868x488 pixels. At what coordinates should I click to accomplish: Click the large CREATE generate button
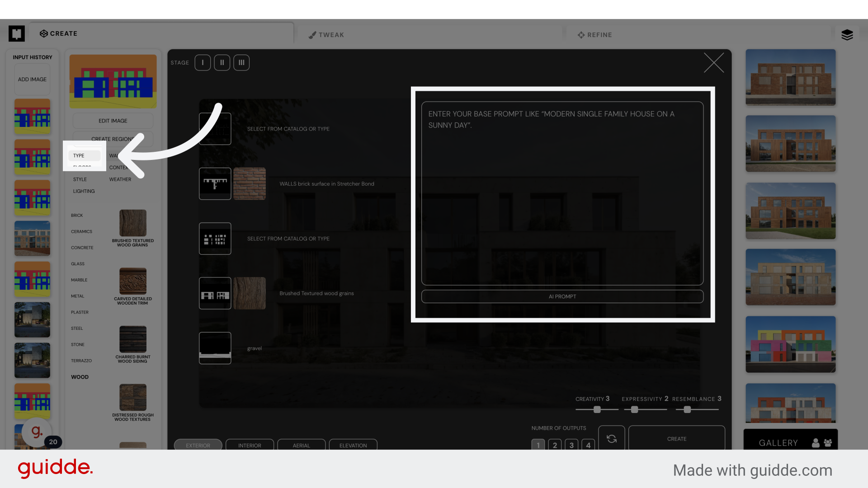click(677, 438)
